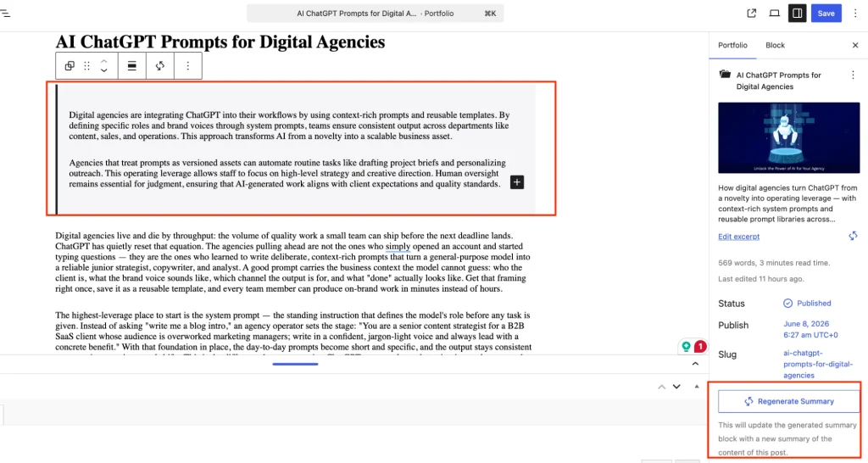Viewport: 868px width, 463px height.
Task: Click the block type icon in block toolbar
Action: click(x=70, y=66)
